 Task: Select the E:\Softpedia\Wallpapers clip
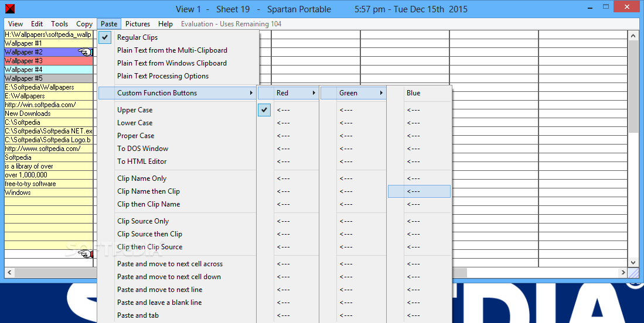click(x=49, y=87)
